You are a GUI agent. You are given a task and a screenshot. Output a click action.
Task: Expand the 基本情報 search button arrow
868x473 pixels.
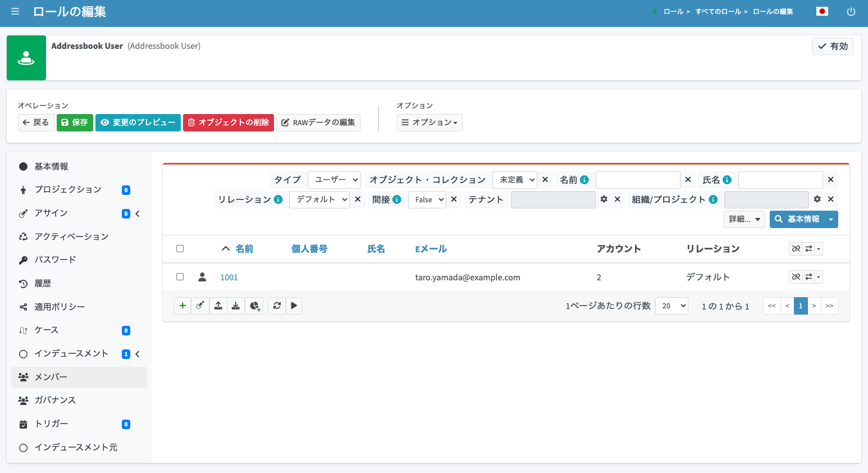pos(831,219)
